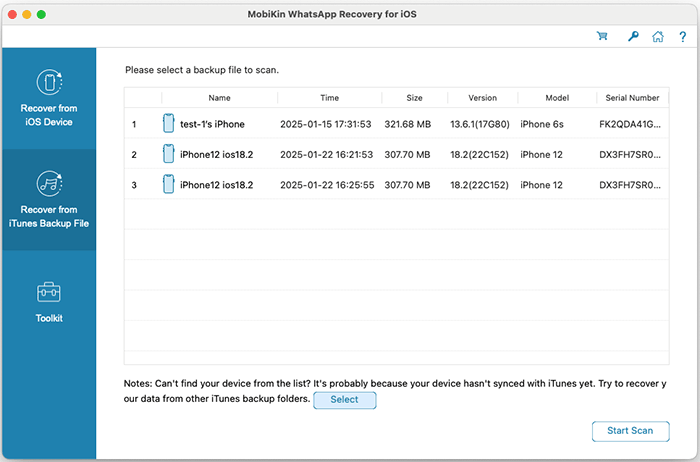The height and width of the screenshot is (462, 700).
Task: Click model iPhone 6s cell
Action: coord(542,124)
